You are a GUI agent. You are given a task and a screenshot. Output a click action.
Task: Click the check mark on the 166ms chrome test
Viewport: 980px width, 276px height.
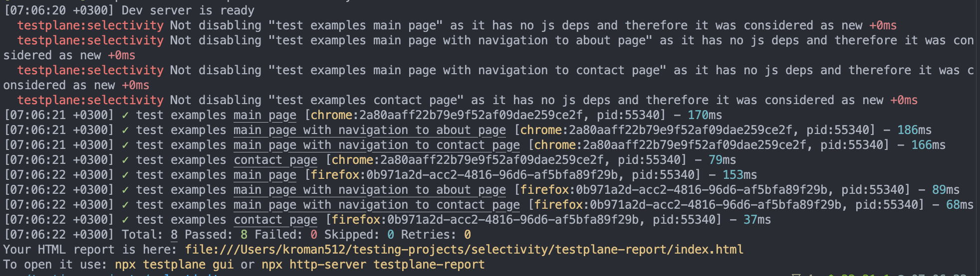(x=125, y=145)
